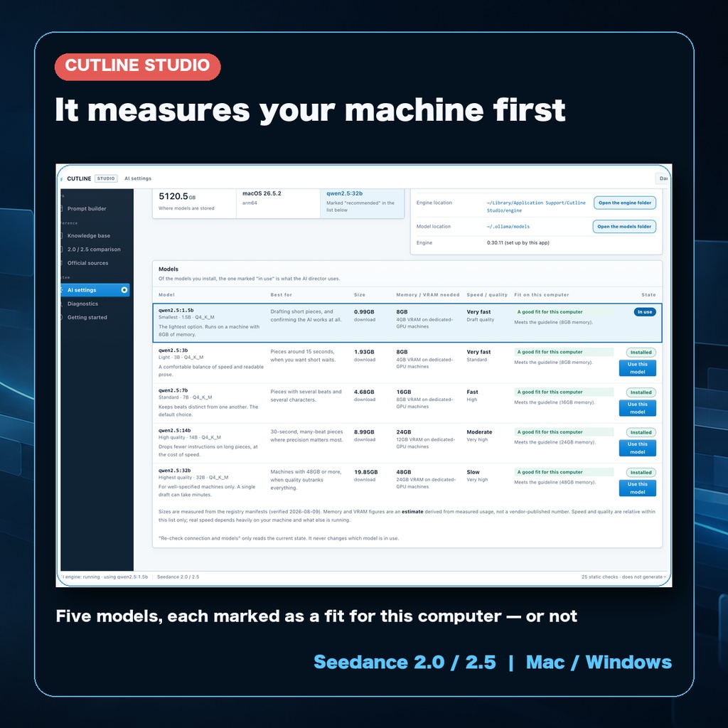Click Seedance 2.0 / 2.5 in the status bar
The height and width of the screenshot is (728, 728).
[178, 577]
